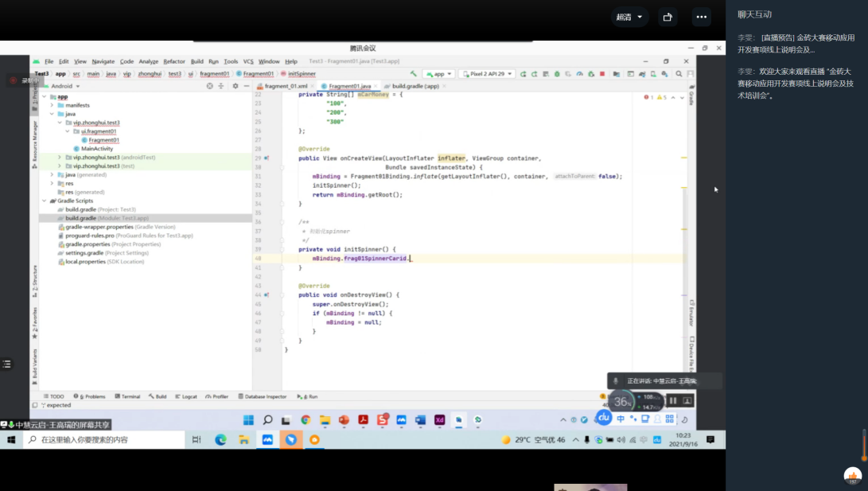Open Microsoft Edge from the taskbar
868x491 pixels.
[x=220, y=439]
